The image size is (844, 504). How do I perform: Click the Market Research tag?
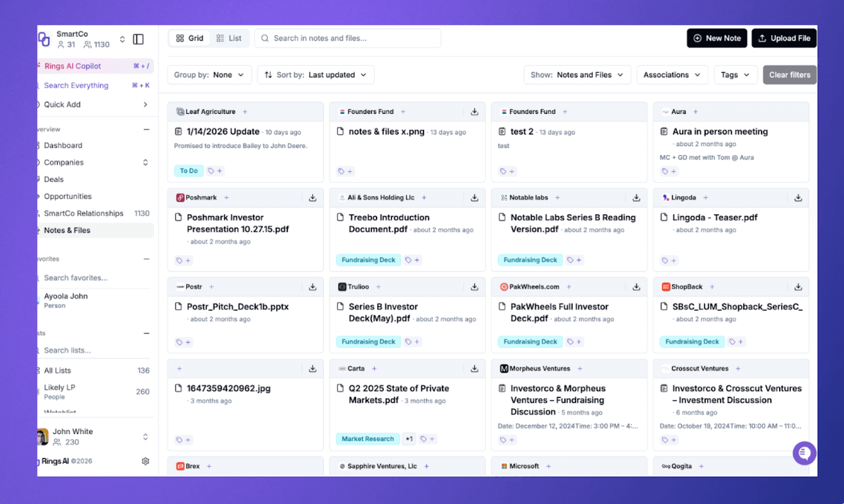pos(368,439)
